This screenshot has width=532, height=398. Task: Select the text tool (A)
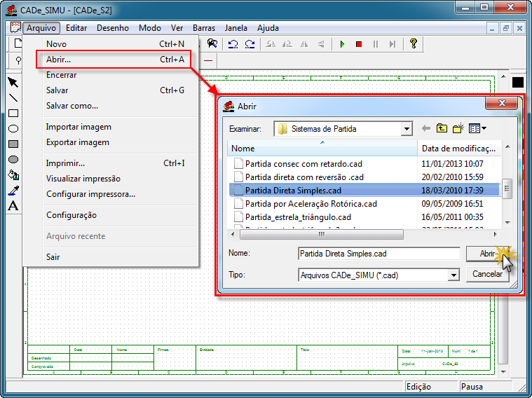coord(13,206)
